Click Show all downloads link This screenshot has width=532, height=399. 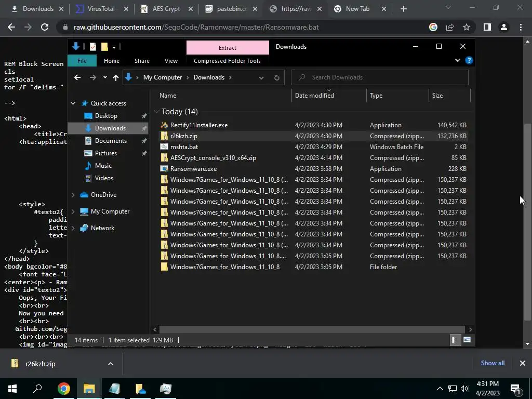coord(493,363)
